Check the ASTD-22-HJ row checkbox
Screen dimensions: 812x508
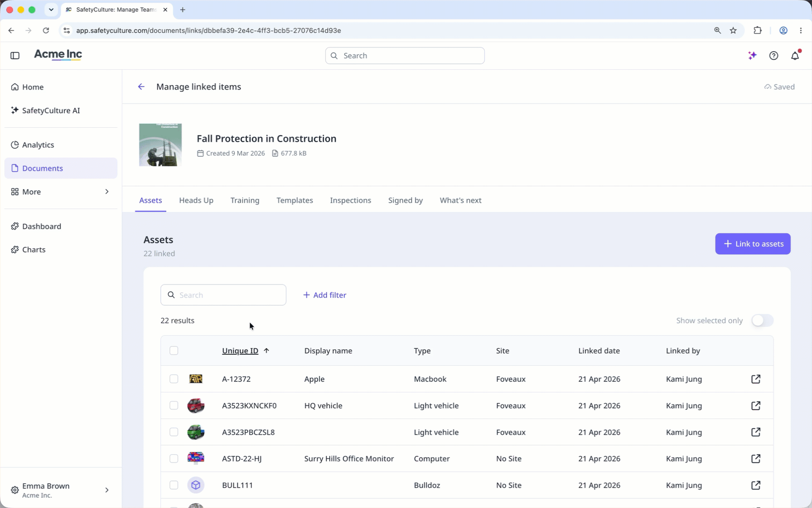(x=174, y=459)
